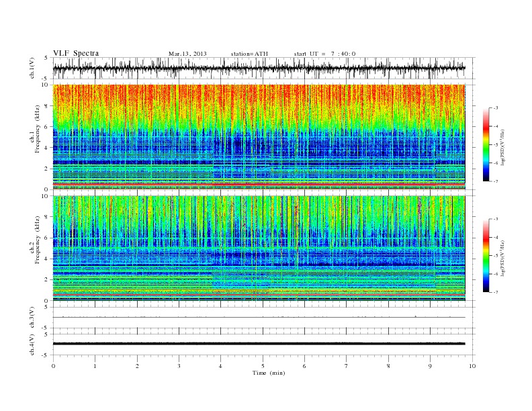Click the "VLF Spectra" title text
The image size is (532, 411).
(76, 53)
